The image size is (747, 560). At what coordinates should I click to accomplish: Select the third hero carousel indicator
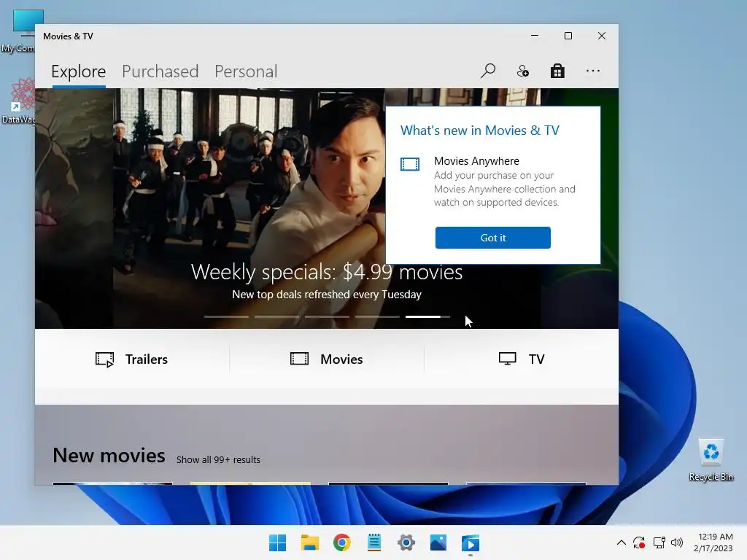pyautogui.click(x=328, y=316)
